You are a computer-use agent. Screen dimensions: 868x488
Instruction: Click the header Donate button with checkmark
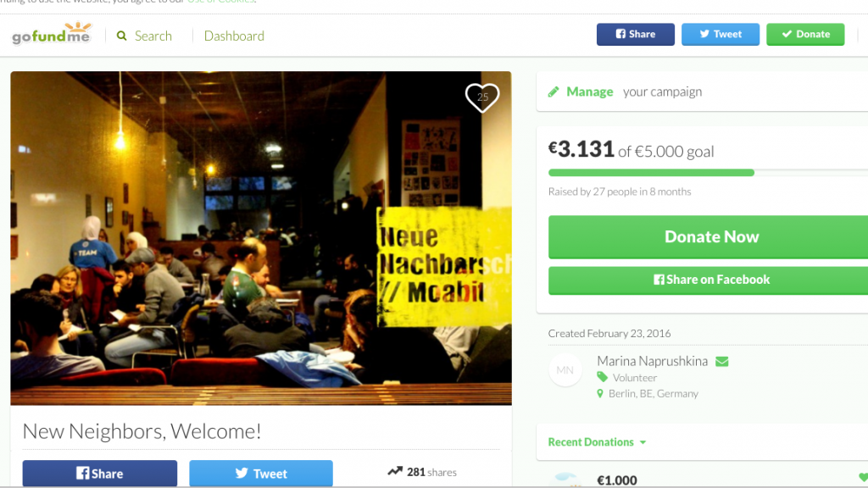(x=805, y=34)
